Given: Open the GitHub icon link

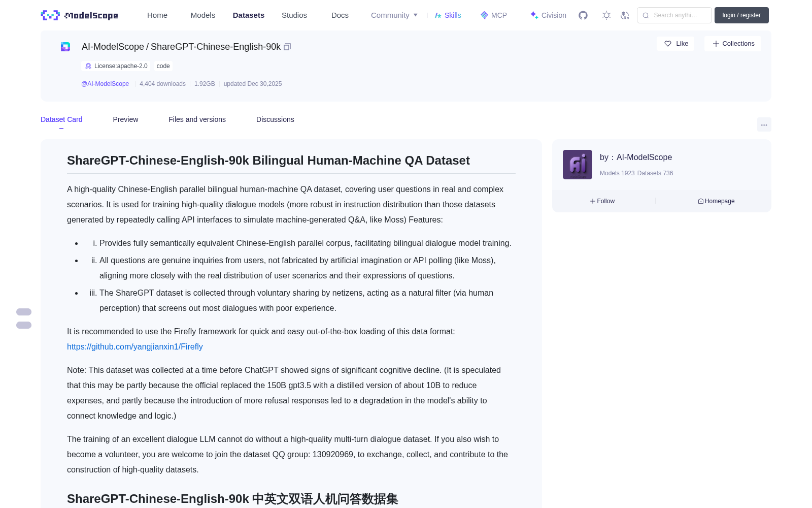Looking at the screenshot, I should click(583, 15).
